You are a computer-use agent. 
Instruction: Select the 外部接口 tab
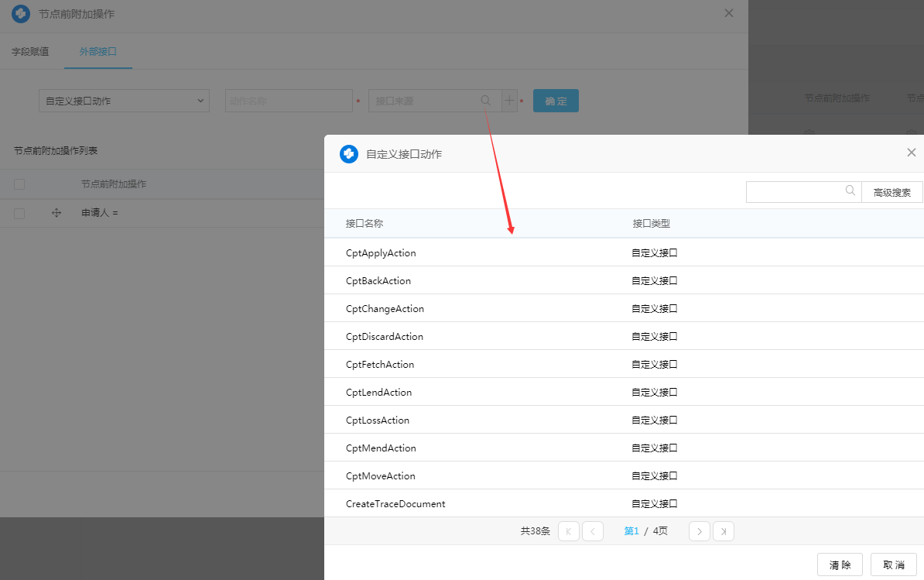coord(98,52)
